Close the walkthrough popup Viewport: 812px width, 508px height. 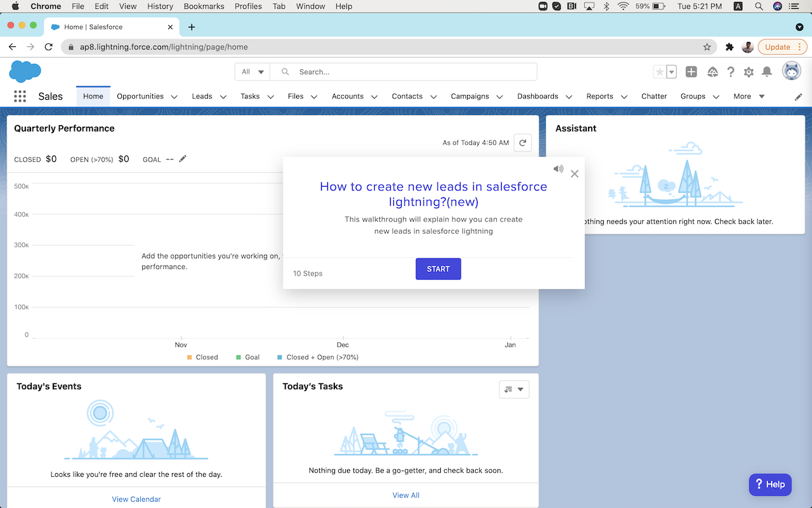point(575,174)
